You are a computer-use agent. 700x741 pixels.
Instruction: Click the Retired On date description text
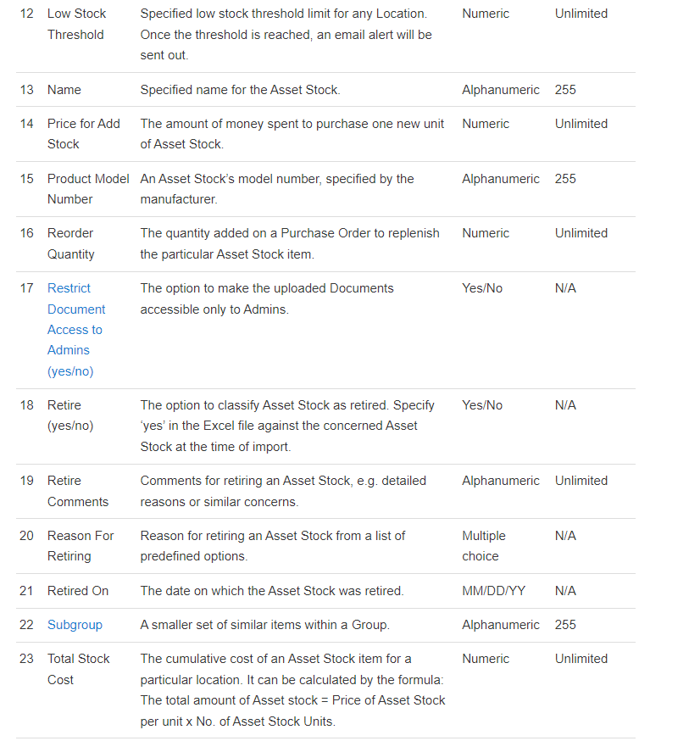pos(272,591)
